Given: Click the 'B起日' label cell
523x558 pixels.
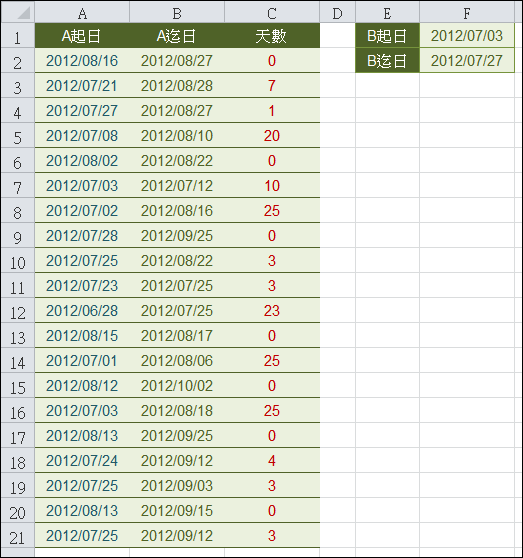Looking at the screenshot, I should click(387, 36).
